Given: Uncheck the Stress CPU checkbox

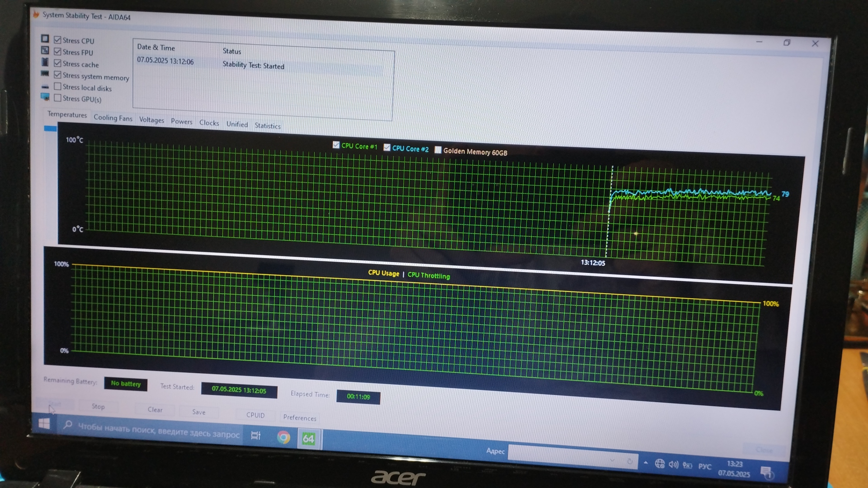Looking at the screenshot, I should (57, 40).
